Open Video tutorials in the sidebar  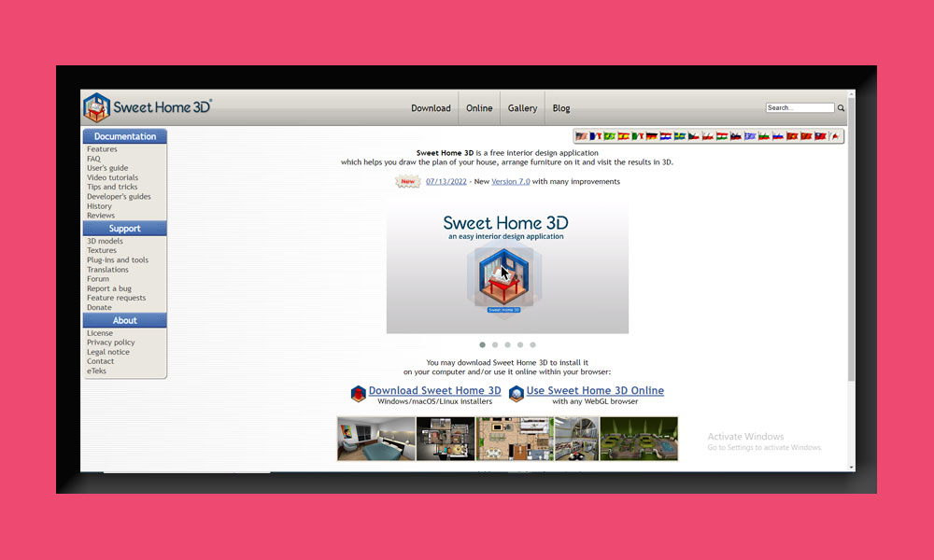click(x=113, y=178)
